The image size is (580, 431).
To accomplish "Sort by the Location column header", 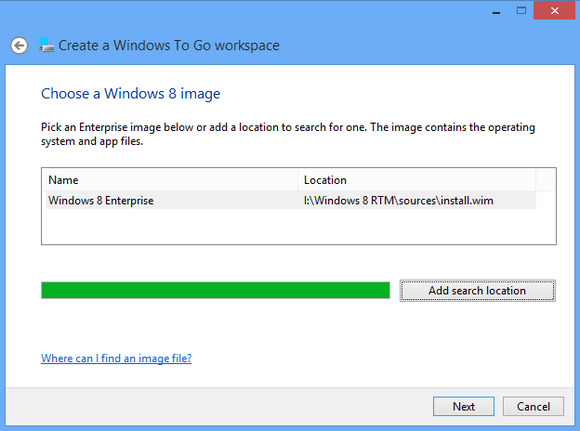I will coord(417,180).
